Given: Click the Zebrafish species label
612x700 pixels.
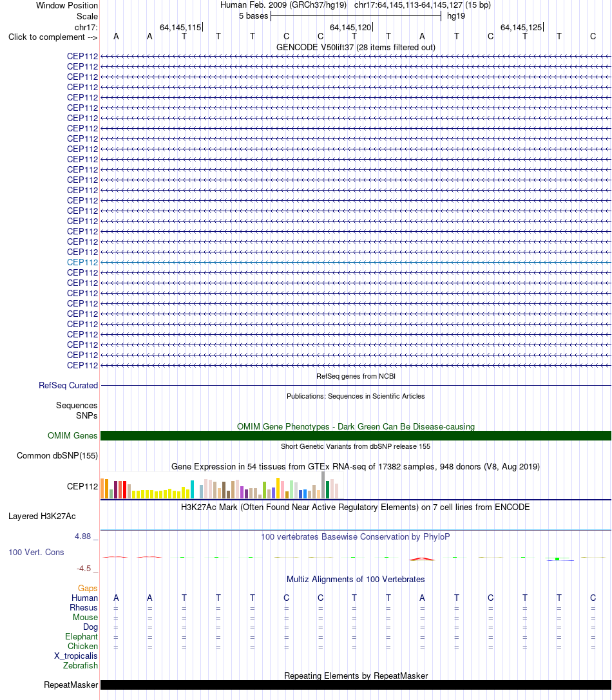Looking at the screenshot, I should point(81,665).
